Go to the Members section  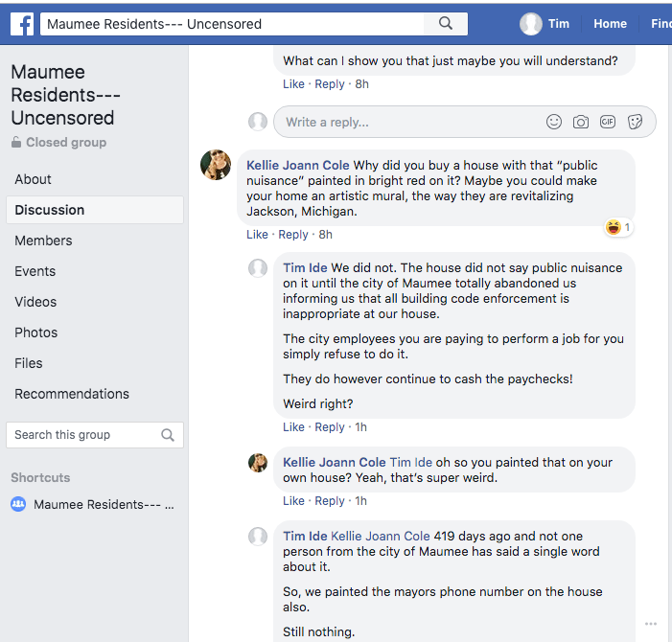tap(43, 241)
